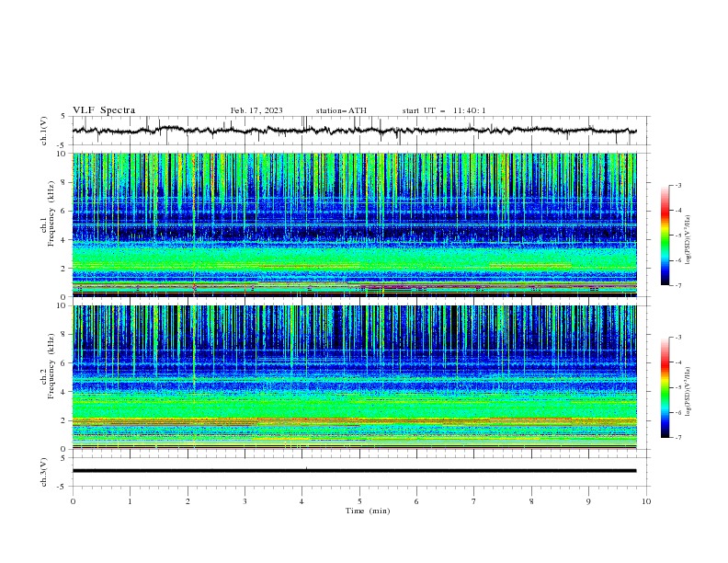Click the '5' tick on ch.3(V) axis

(64, 458)
